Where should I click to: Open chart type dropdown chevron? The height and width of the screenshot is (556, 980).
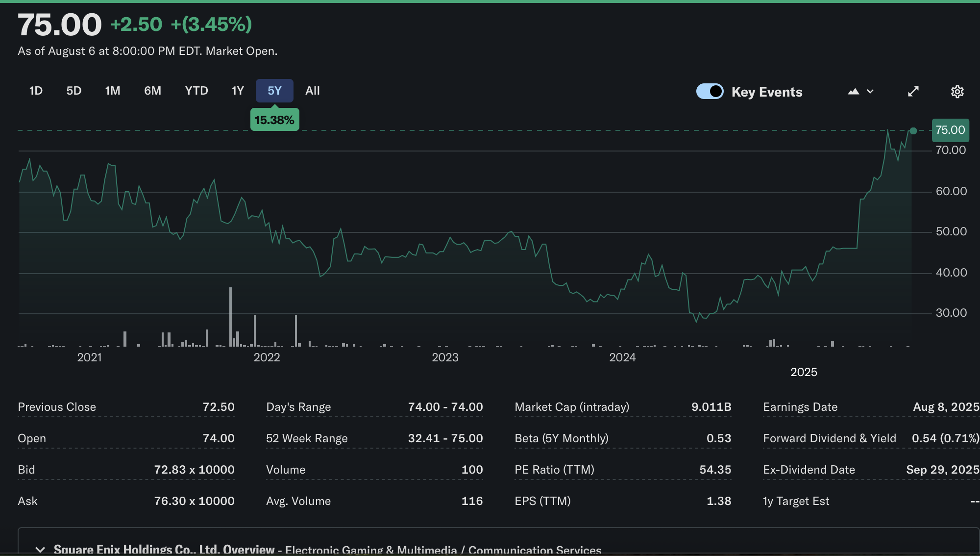870,92
